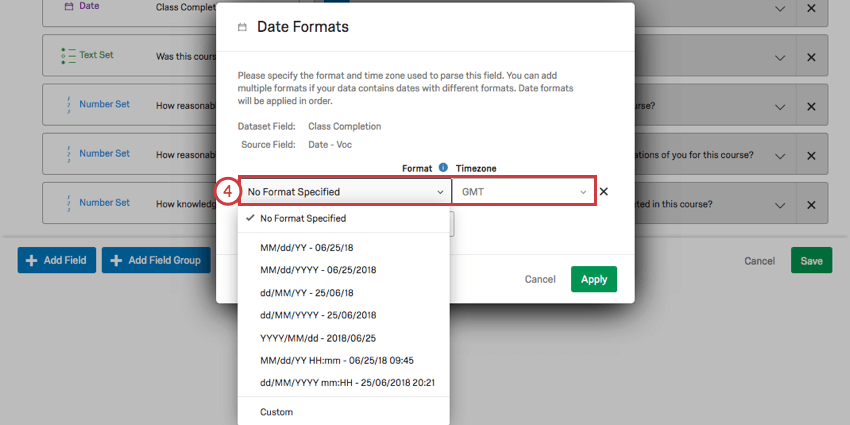This screenshot has width=850, height=425.
Task: Click the purple Date type icon
Action: [68, 7]
